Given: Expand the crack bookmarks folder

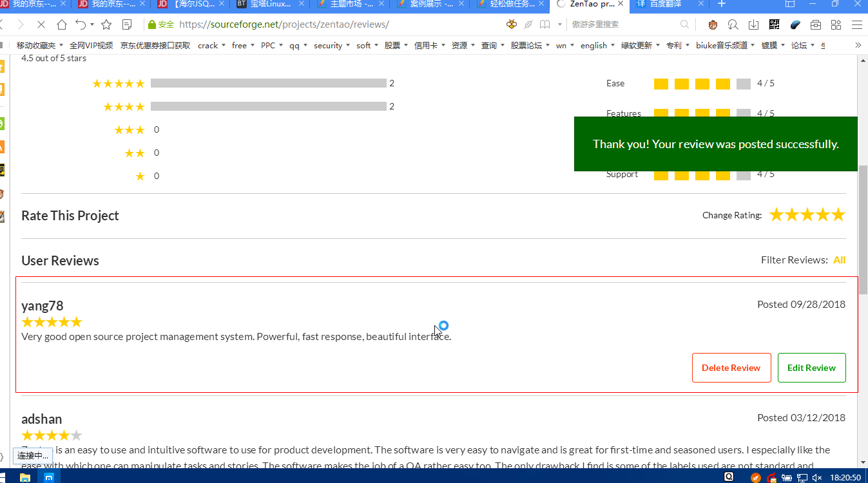Looking at the screenshot, I should (211, 45).
